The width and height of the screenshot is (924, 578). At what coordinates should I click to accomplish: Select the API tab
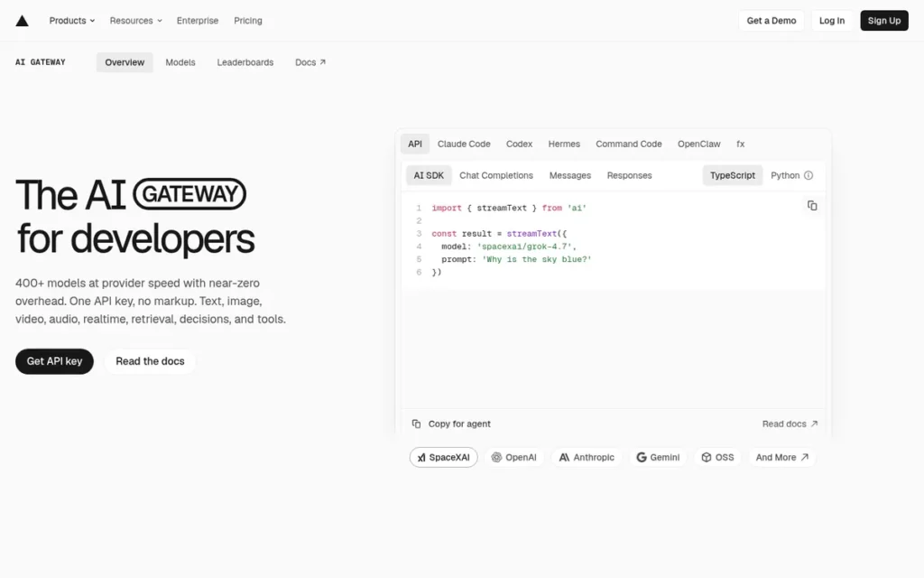pos(415,144)
